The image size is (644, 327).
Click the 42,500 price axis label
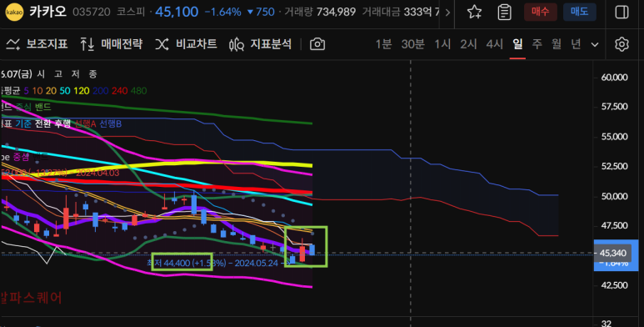point(615,285)
